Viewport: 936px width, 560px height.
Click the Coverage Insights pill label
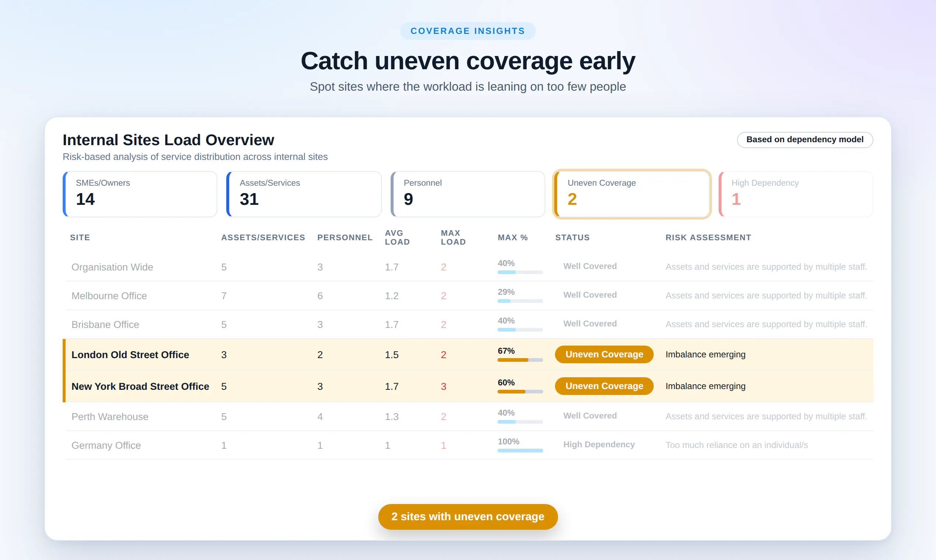pos(468,31)
